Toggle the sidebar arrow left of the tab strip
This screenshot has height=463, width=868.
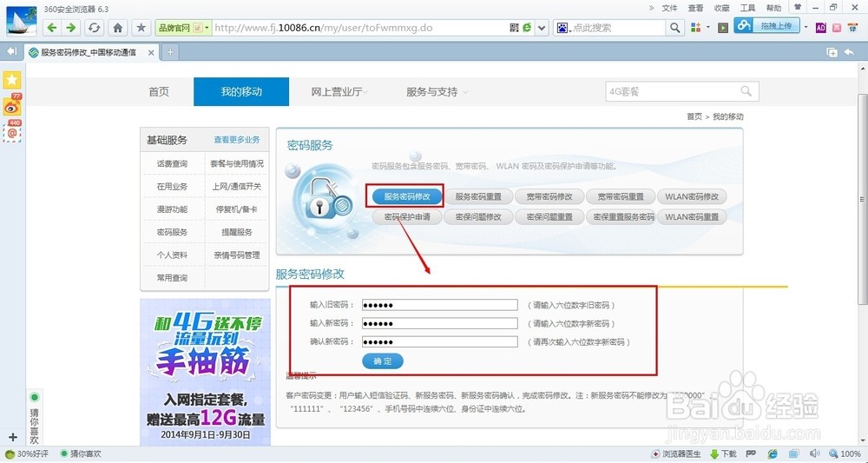point(11,51)
